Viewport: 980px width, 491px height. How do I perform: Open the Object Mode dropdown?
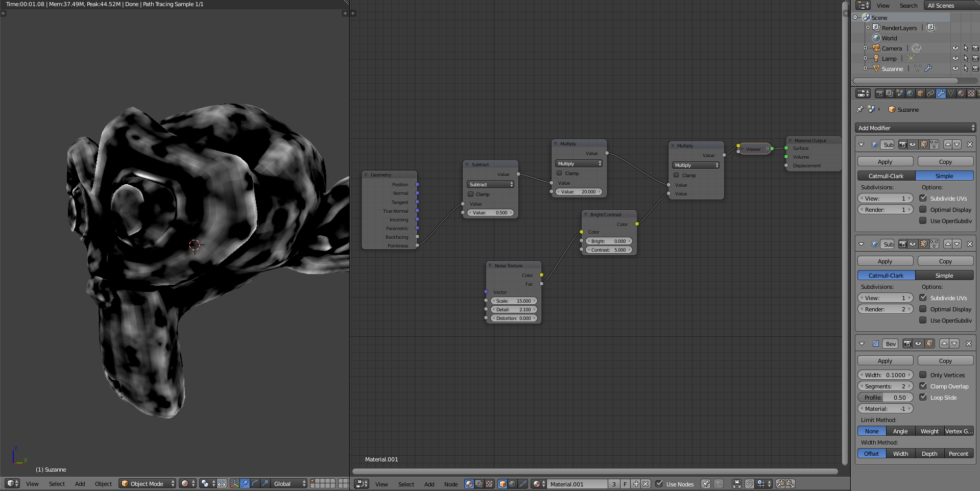click(x=148, y=483)
